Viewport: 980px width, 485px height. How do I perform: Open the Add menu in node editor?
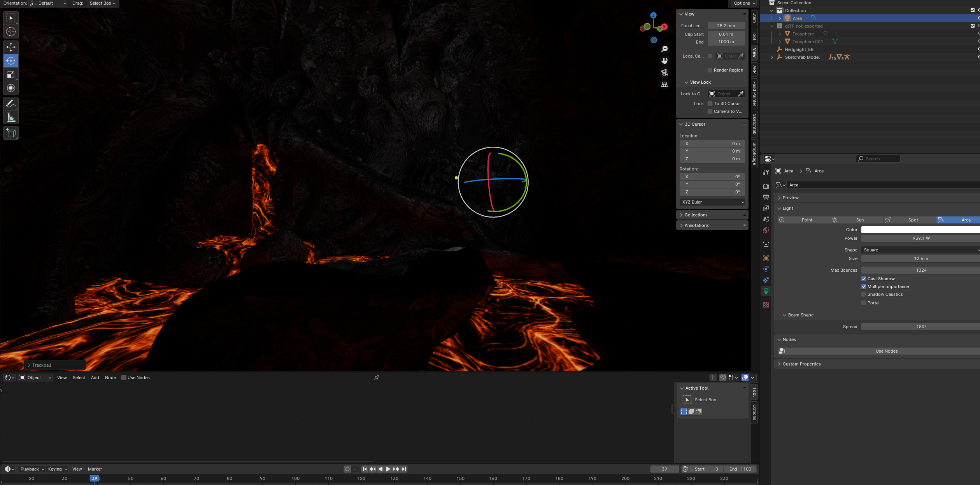pyautogui.click(x=95, y=378)
